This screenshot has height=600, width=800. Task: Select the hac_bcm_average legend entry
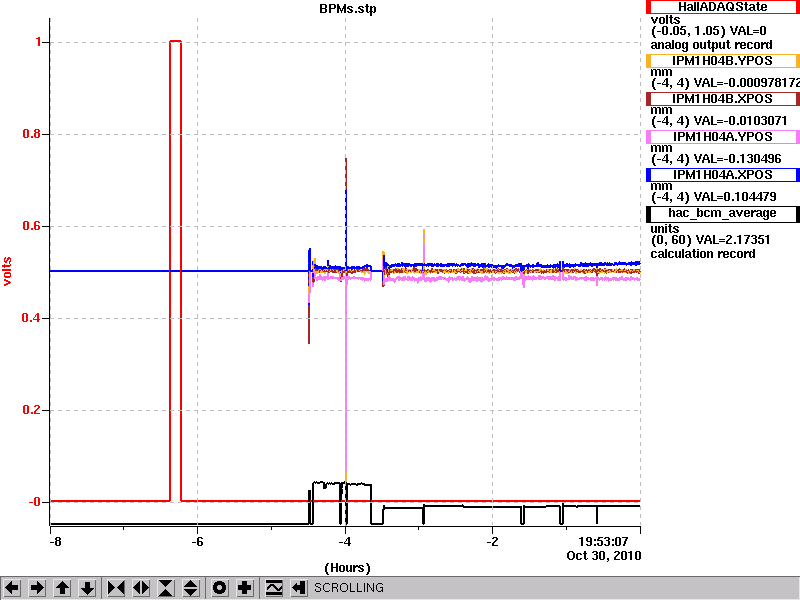point(722,213)
